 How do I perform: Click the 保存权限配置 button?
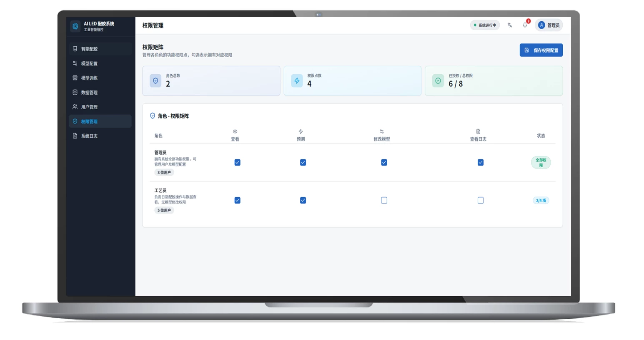point(541,50)
